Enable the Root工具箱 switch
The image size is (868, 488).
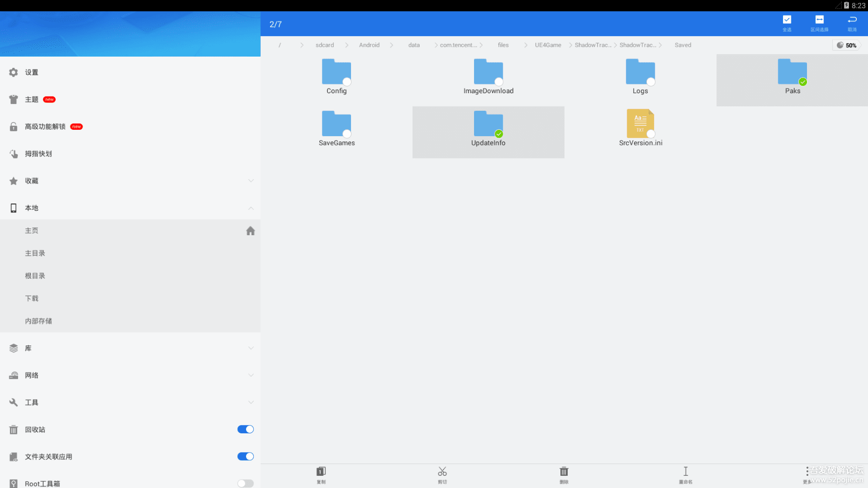pos(246,484)
